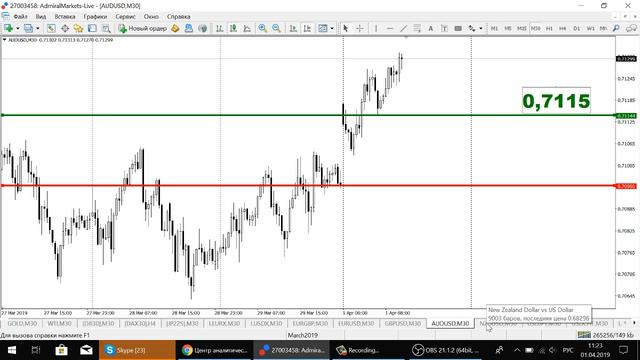The width and height of the screenshot is (640, 360).
Task: Open the Вид menu
Action: (41, 17)
